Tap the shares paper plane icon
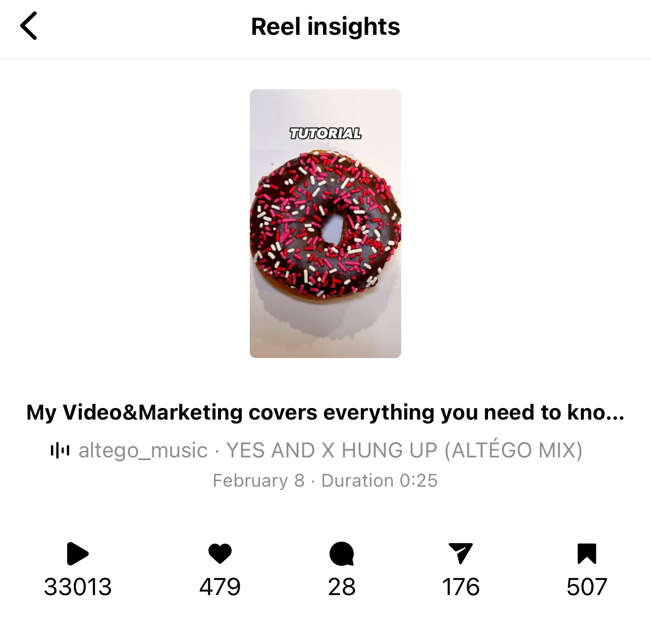 (x=460, y=554)
